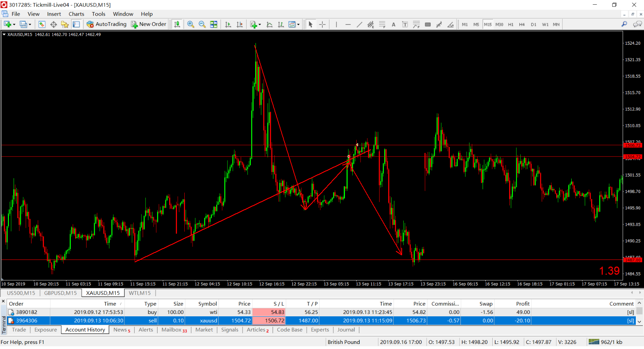Expand the Templates dropdown arrow
Viewport: 644px width, 349px height.
298,25
